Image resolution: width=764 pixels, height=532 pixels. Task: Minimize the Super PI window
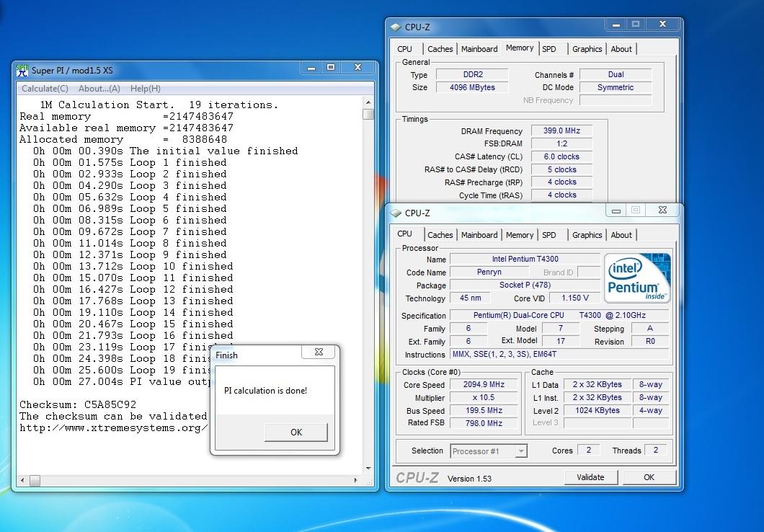point(311,68)
